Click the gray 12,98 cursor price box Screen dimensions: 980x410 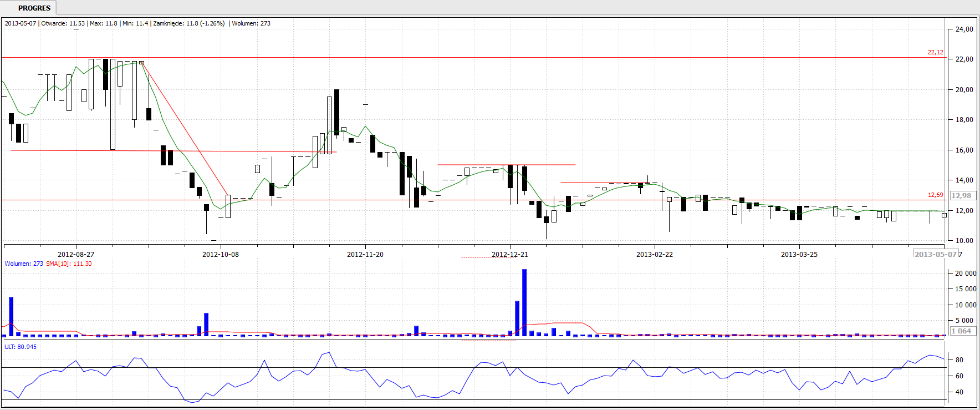961,195
